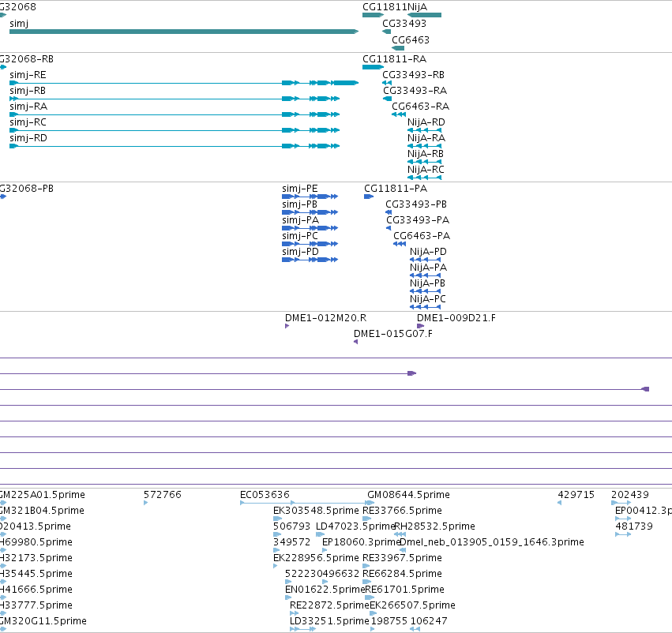Click the simj-PE protein feature

pyautogui.click(x=310, y=197)
